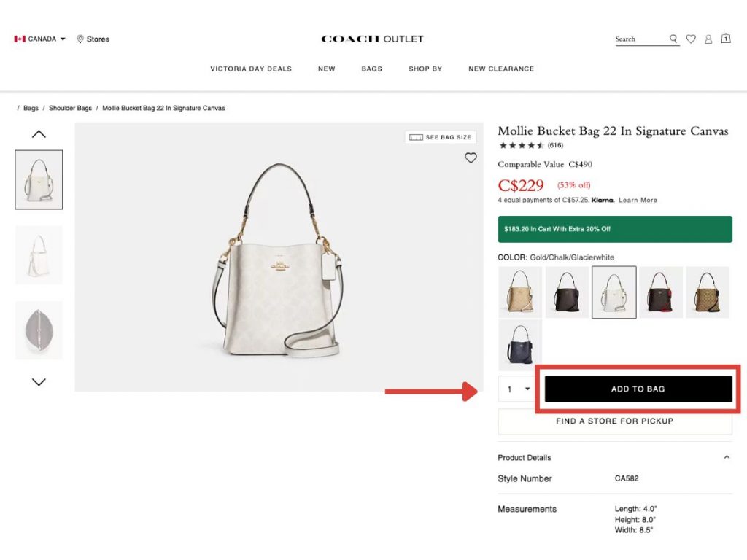Open the wishlist heart icon in header
Viewport: 747px width, 560px height.
(691, 39)
